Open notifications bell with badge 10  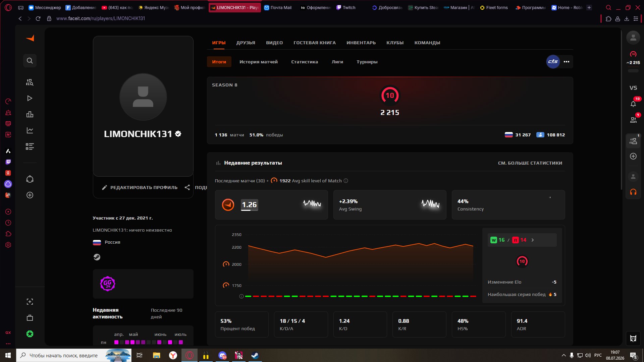click(633, 104)
